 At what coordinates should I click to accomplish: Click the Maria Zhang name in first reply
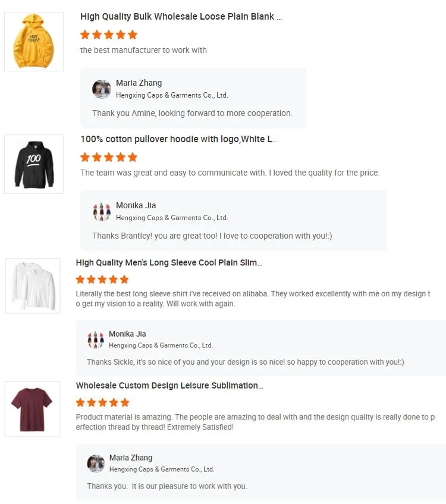tap(139, 83)
